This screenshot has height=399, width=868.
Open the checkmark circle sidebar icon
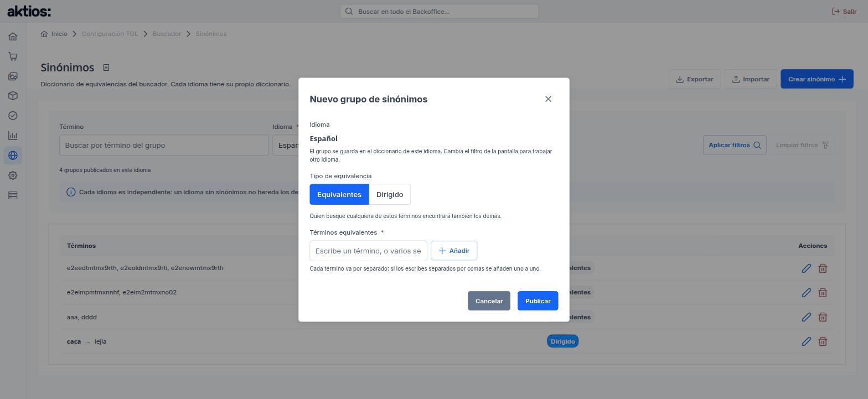tap(13, 116)
